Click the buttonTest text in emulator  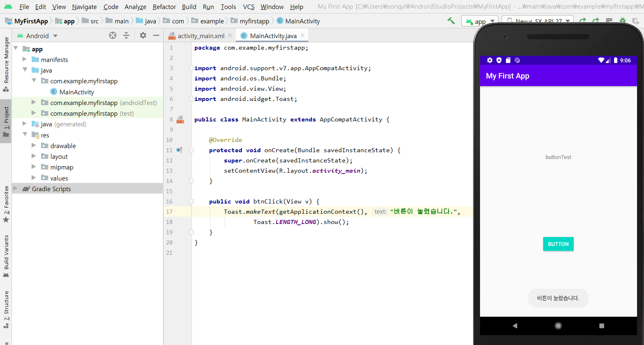tap(558, 157)
